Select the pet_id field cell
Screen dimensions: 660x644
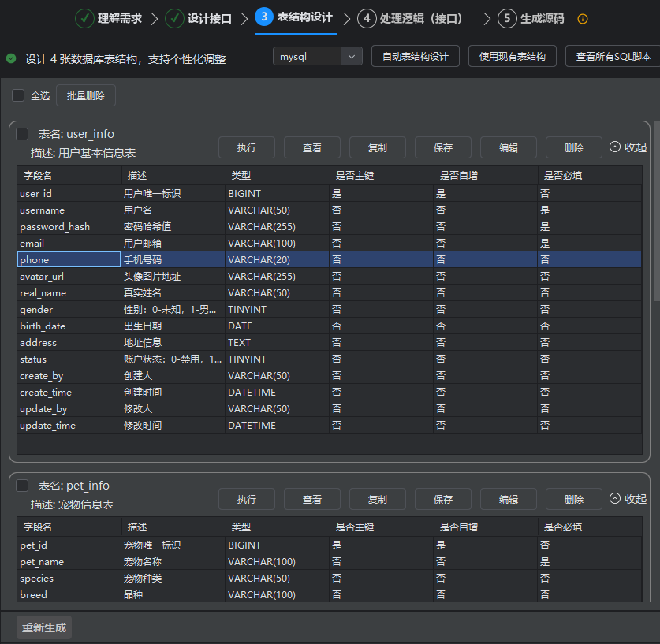[69, 545]
